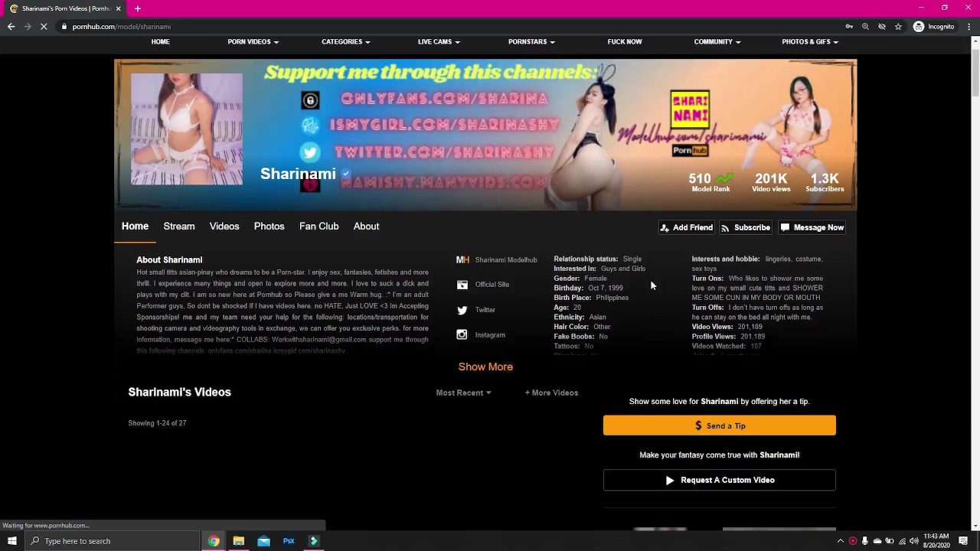The height and width of the screenshot is (551, 980).
Task: Click the browser forward arrow
Action: (27, 26)
